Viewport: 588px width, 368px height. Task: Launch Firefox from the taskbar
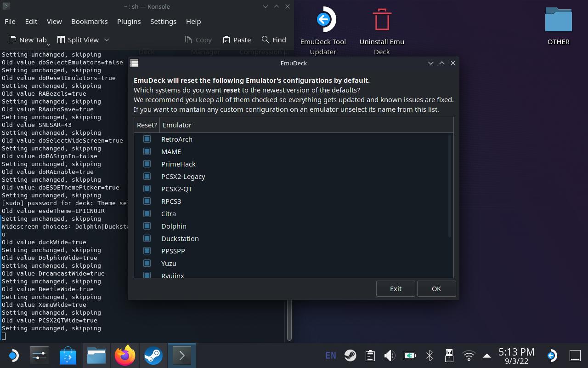click(125, 356)
